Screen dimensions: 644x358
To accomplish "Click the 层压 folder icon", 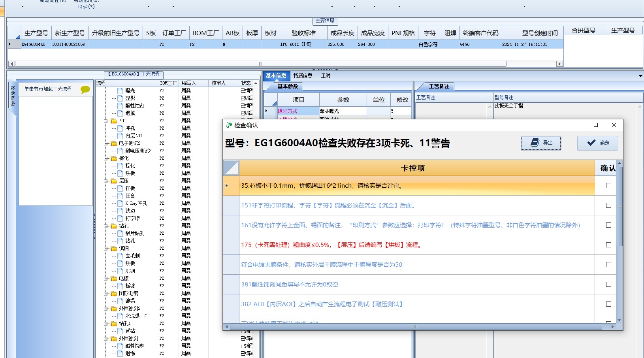I will (114, 181).
